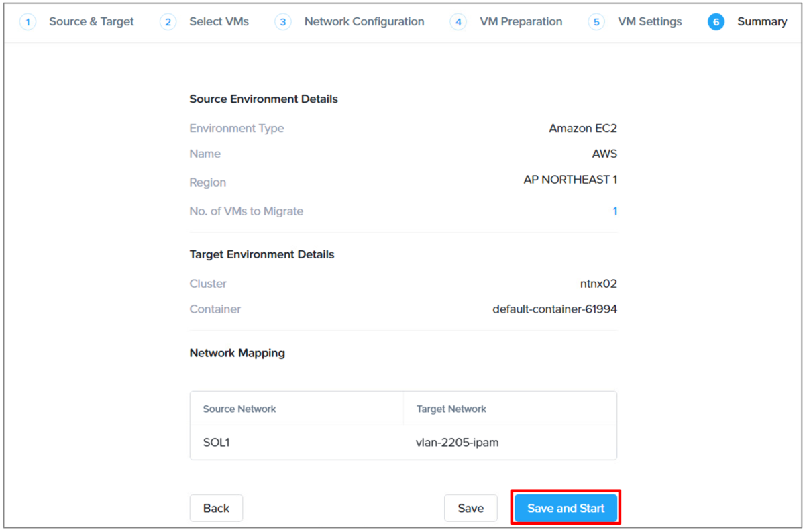Click the Region label
The image size is (805, 532).
coord(207,182)
